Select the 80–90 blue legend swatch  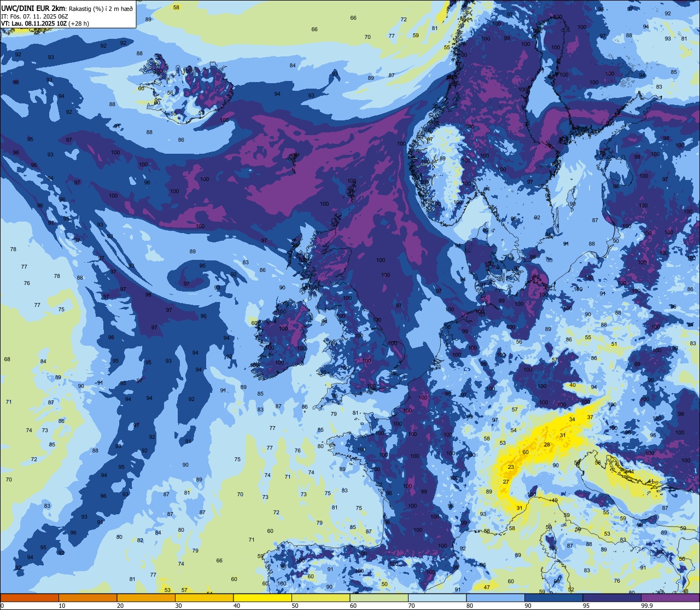[495, 597]
